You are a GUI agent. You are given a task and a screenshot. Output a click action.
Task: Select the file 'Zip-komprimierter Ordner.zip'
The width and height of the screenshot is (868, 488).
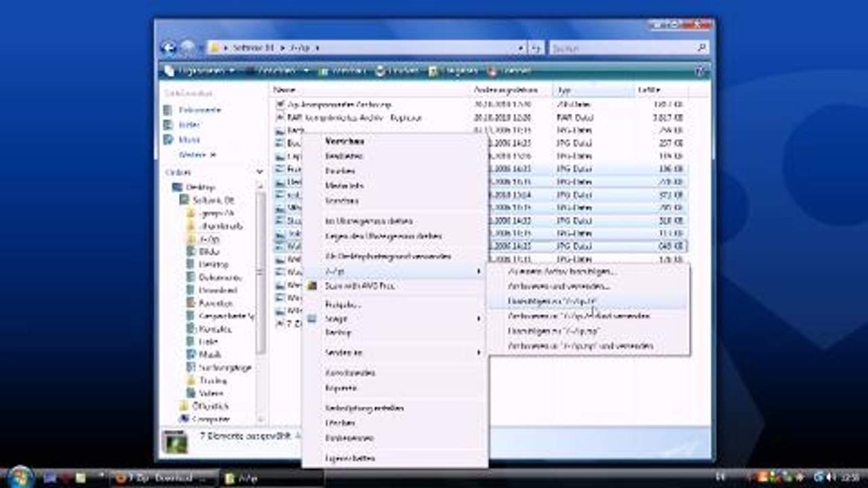coord(340,104)
